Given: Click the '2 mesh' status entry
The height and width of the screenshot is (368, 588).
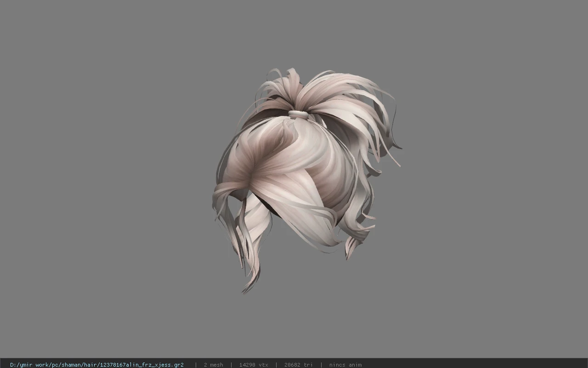Looking at the screenshot, I should point(214,365).
